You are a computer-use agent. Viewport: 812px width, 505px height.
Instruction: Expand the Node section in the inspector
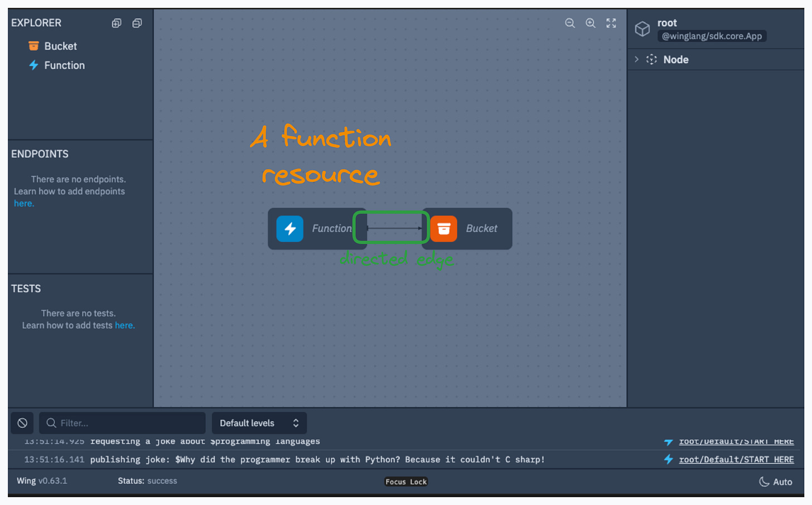coord(637,59)
